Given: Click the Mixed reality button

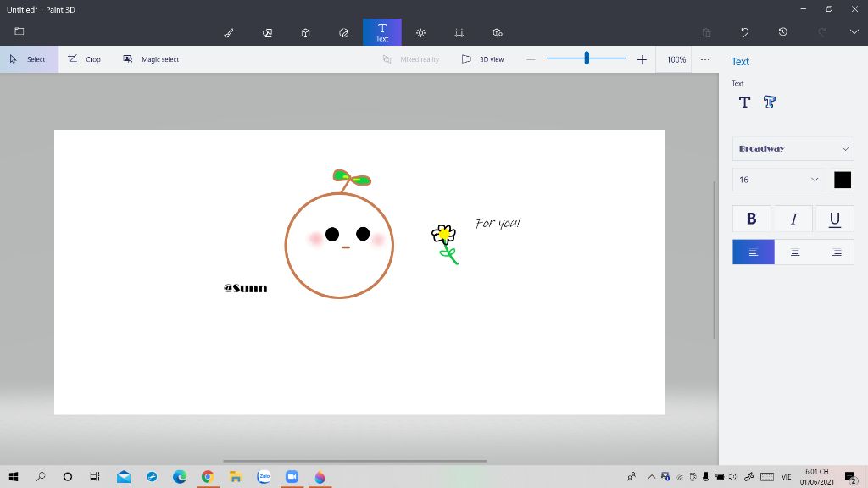Looking at the screenshot, I should [x=411, y=59].
